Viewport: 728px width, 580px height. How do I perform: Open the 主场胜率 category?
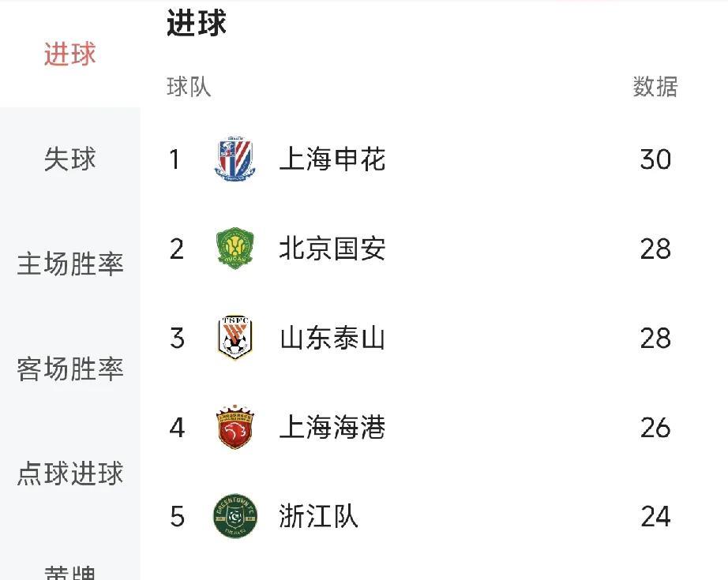[x=70, y=264]
